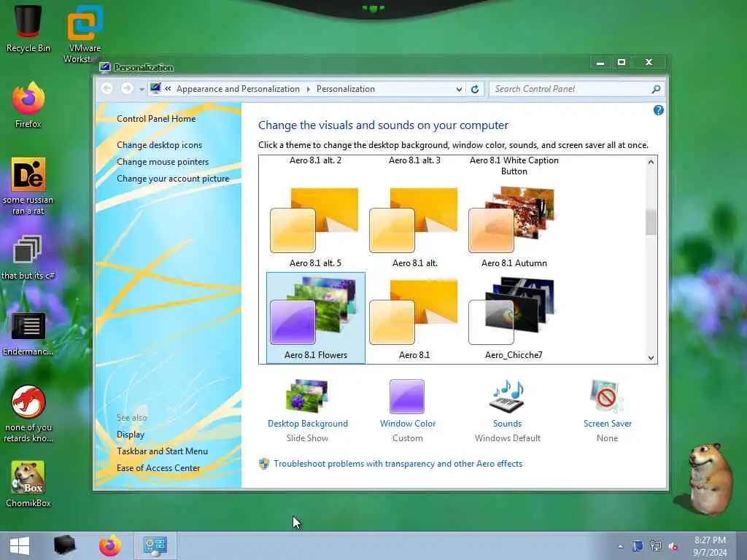Open Change mouse pointers link
This screenshot has height=560, width=747.
(163, 161)
